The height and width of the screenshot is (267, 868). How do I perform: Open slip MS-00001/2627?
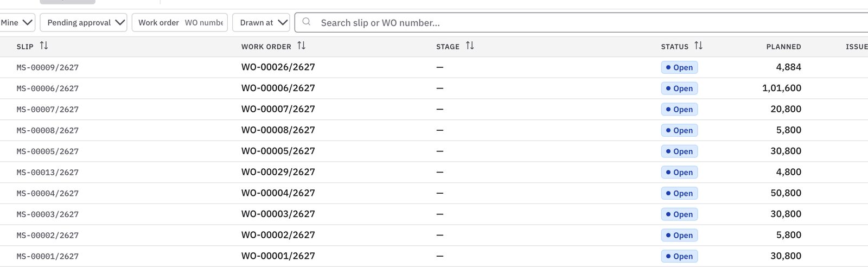click(x=48, y=257)
